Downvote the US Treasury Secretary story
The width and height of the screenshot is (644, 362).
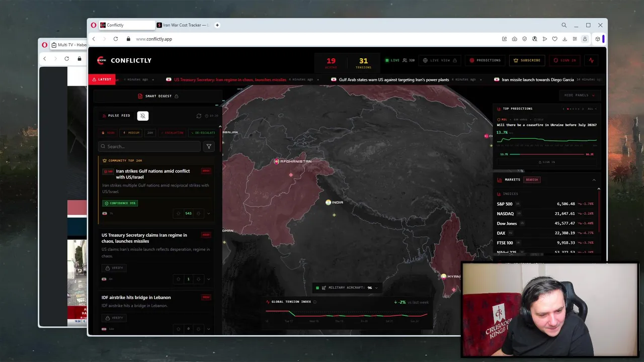pos(198,279)
